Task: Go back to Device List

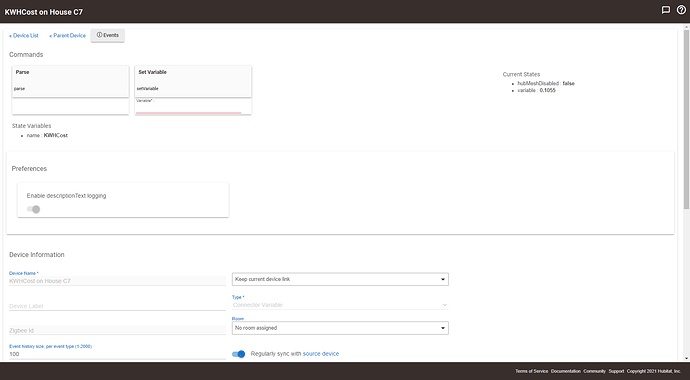Action: [x=24, y=36]
